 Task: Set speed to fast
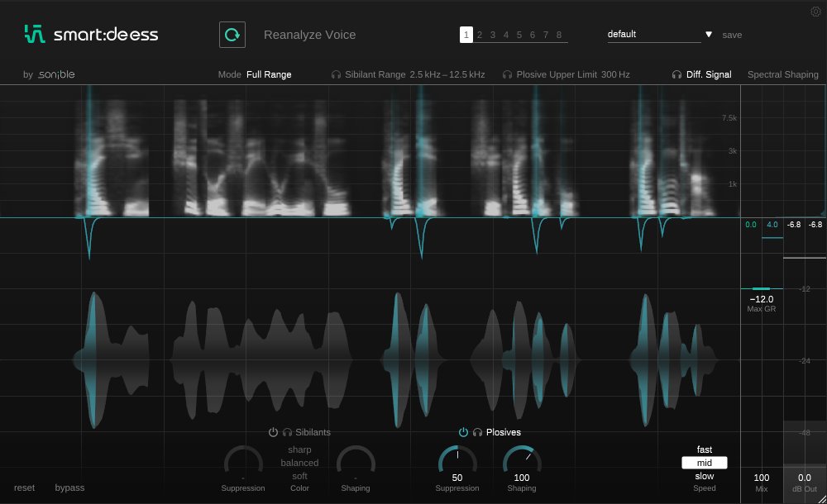point(705,449)
